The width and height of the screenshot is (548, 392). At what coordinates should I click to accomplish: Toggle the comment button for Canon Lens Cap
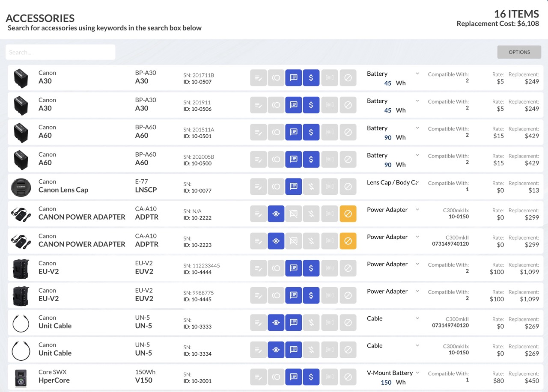click(294, 187)
